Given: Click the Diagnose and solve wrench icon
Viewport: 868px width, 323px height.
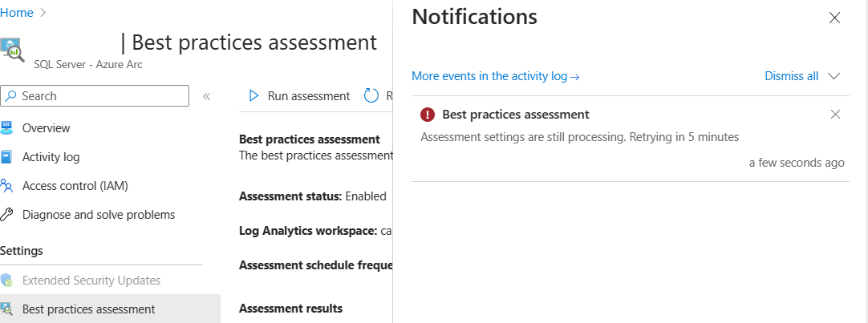Looking at the screenshot, I should pos(7,215).
